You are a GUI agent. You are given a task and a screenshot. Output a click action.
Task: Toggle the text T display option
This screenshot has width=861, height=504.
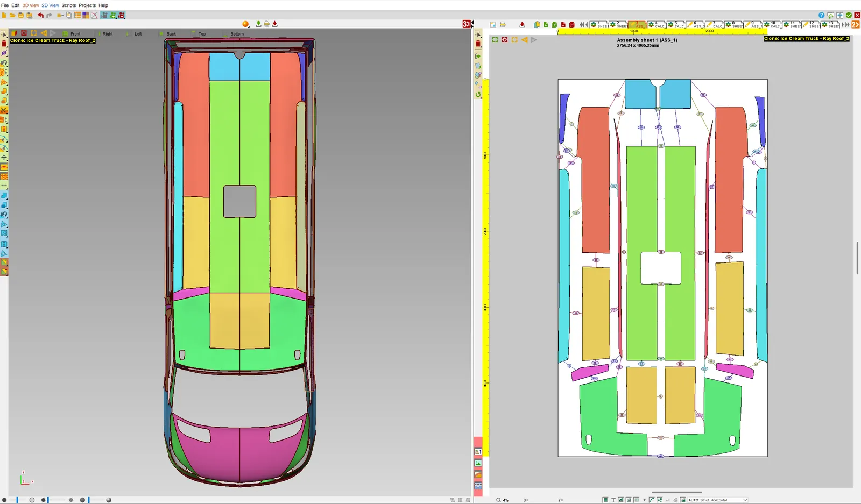click(613, 500)
